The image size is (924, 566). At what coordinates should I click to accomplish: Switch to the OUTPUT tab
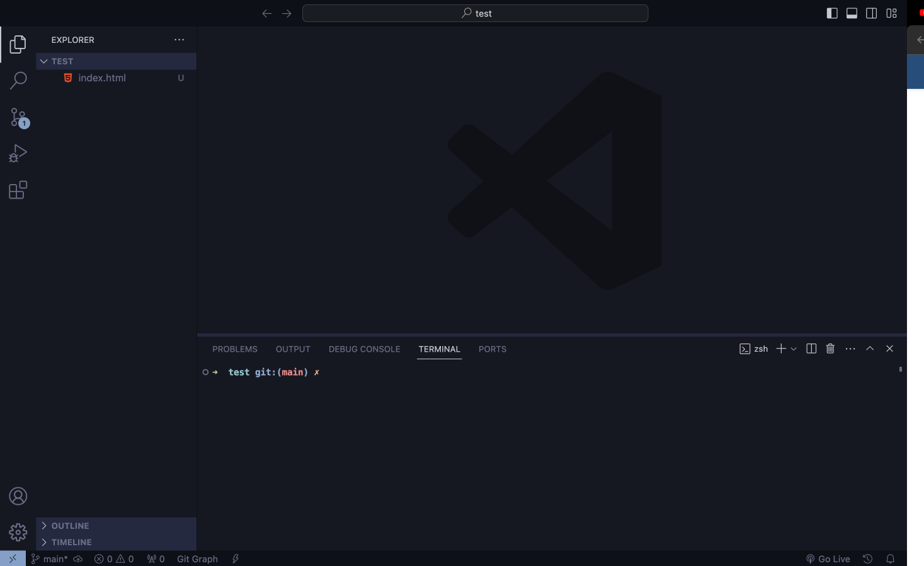pos(293,349)
